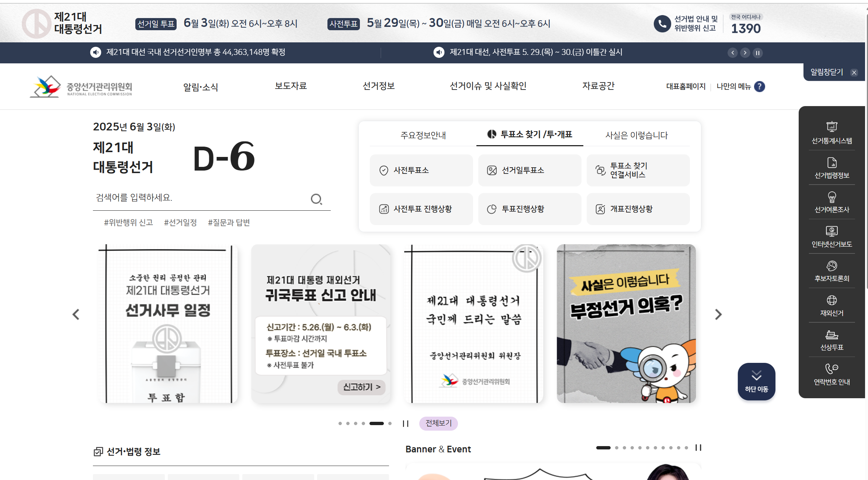
Task: Select first Banner & Event pagination indicator
Action: (603, 448)
